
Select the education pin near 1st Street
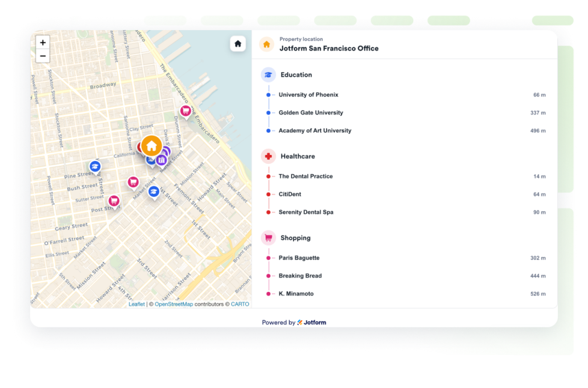(x=153, y=192)
